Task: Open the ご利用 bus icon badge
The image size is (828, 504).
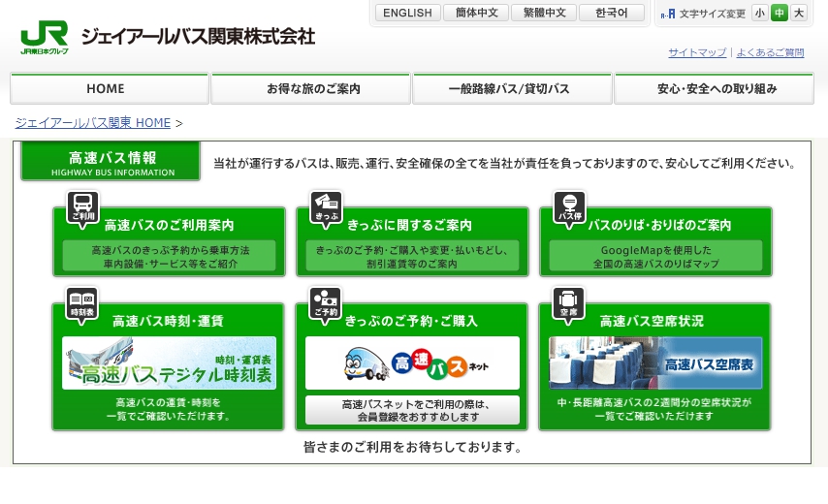Action: pos(83,208)
